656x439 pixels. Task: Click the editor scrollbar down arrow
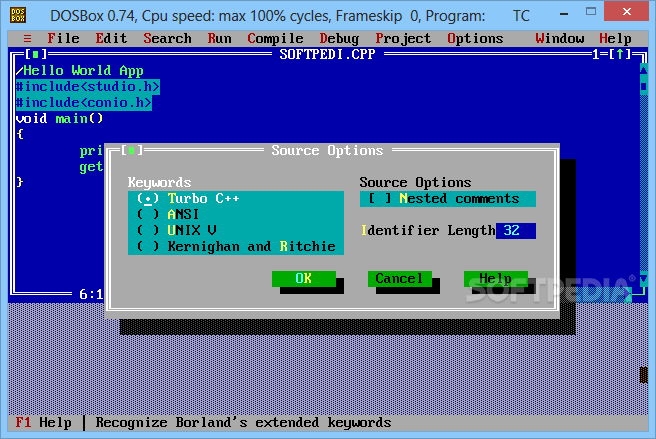(643, 279)
